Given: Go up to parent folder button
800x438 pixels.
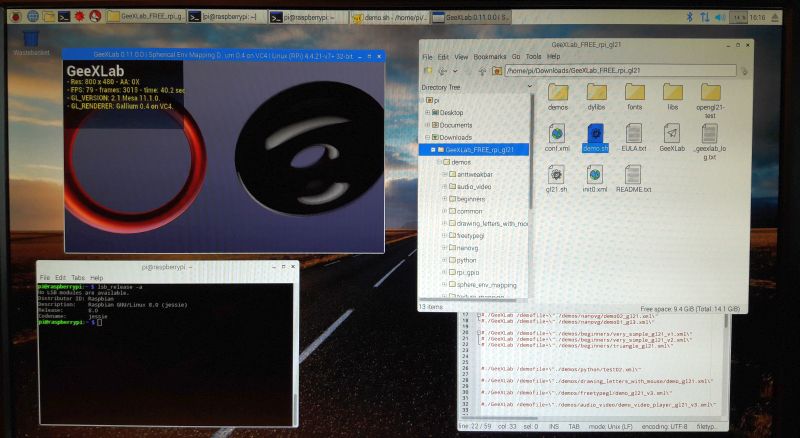Looking at the screenshot, I should 482,71.
